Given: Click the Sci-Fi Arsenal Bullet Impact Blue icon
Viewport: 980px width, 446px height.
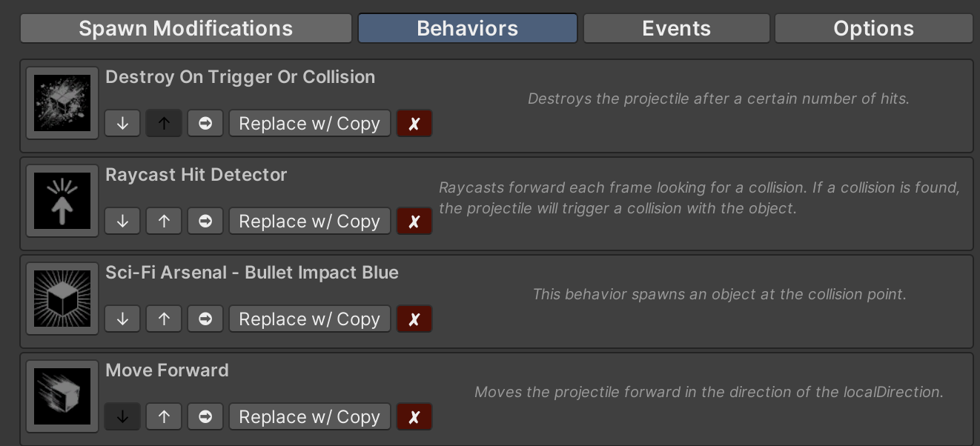Looking at the screenshot, I should (62, 299).
